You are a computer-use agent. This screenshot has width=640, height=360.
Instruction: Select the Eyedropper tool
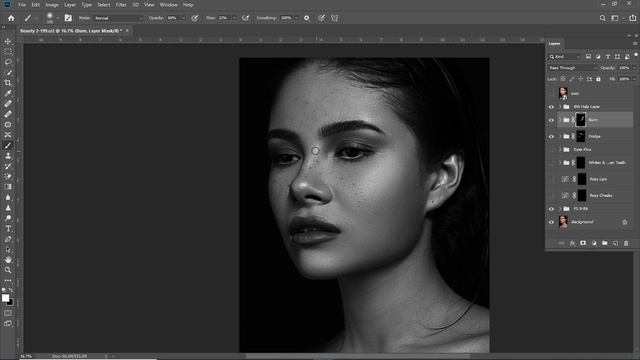8,93
